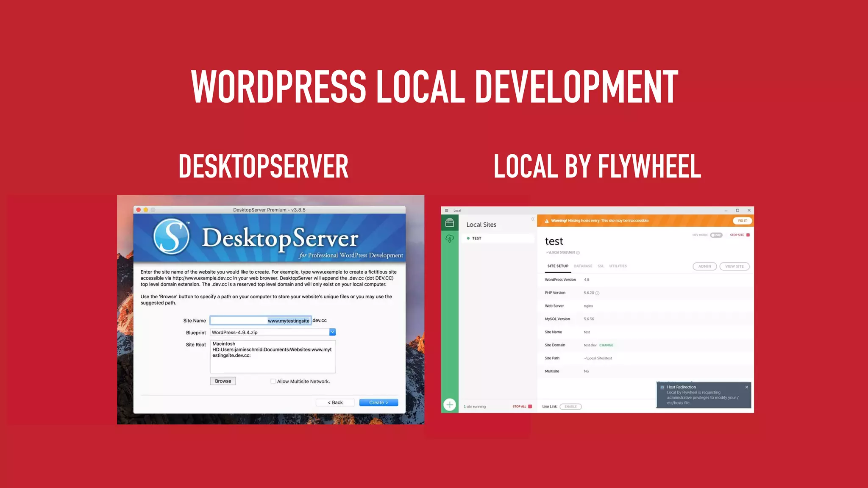868x488 pixels.
Task: Click the 'test' site title heading
Action: point(554,241)
